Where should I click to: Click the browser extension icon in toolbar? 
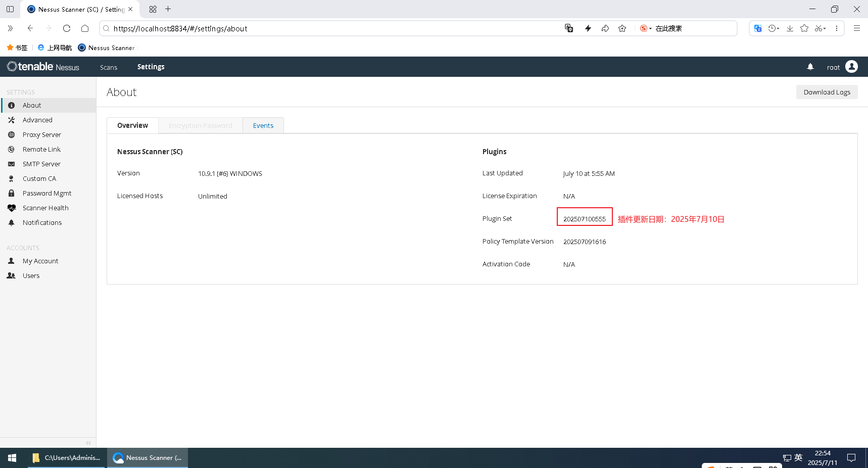tap(758, 28)
